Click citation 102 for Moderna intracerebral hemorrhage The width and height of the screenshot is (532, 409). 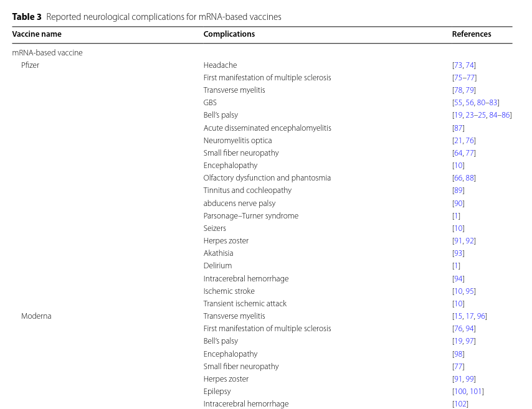pyautogui.click(x=460, y=404)
